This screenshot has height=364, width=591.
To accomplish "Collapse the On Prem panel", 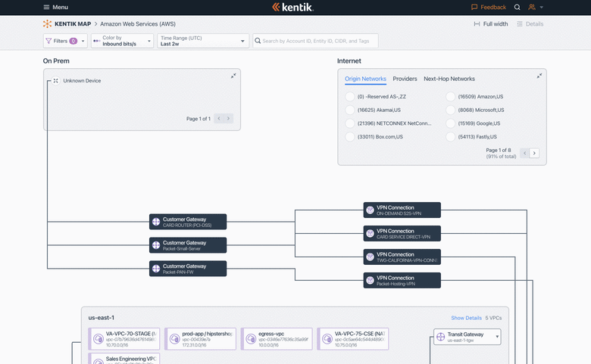I will (x=233, y=76).
